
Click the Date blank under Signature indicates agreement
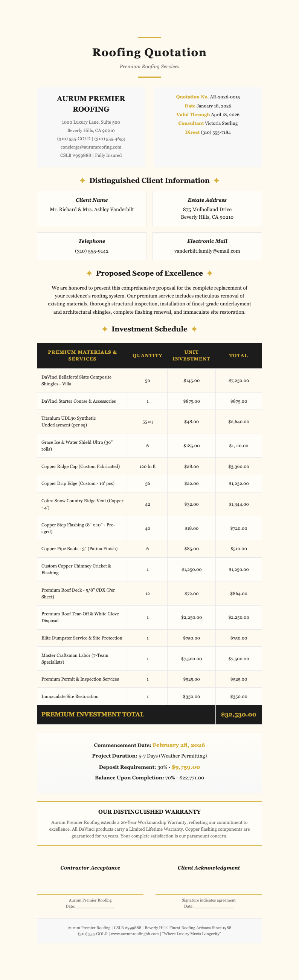(x=214, y=907)
